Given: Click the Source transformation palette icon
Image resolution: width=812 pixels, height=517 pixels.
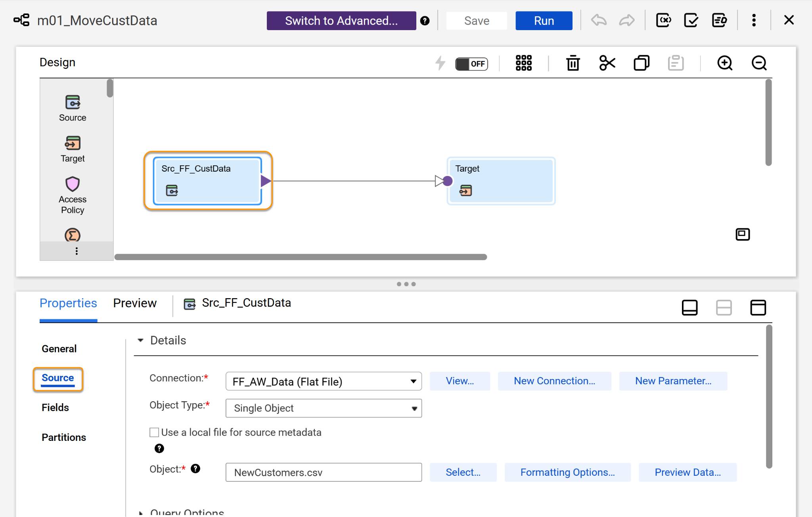Looking at the screenshot, I should pos(73,102).
